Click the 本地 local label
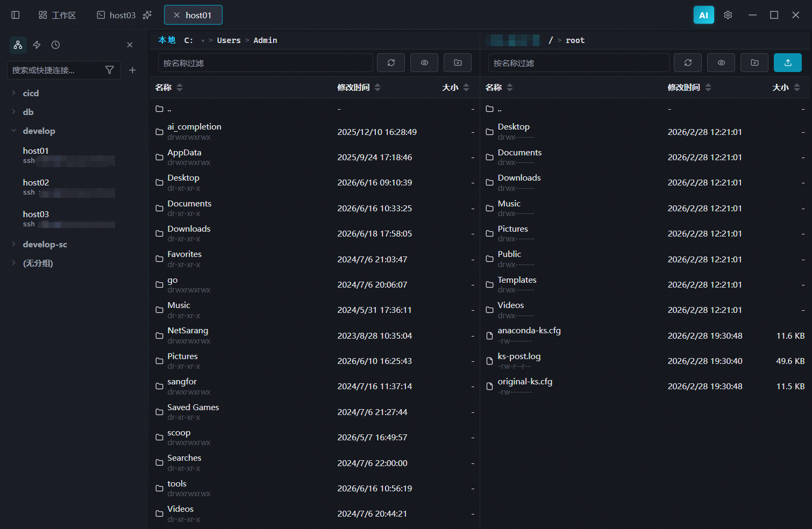Viewport: 812px width, 529px height. (167, 40)
